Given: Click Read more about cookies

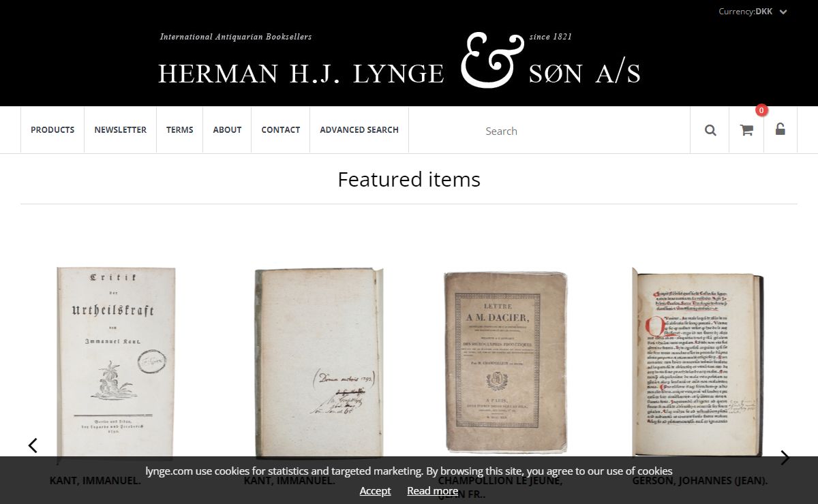Looking at the screenshot, I should click(x=432, y=490).
